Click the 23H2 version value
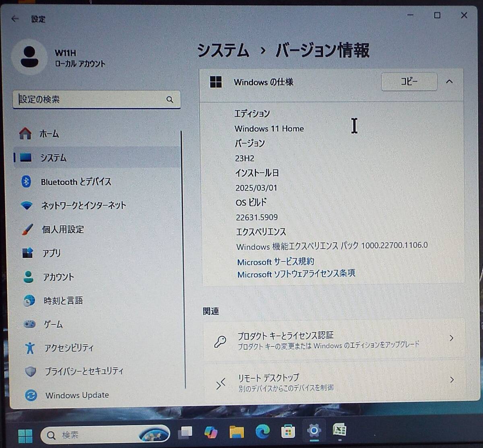 pos(245,158)
